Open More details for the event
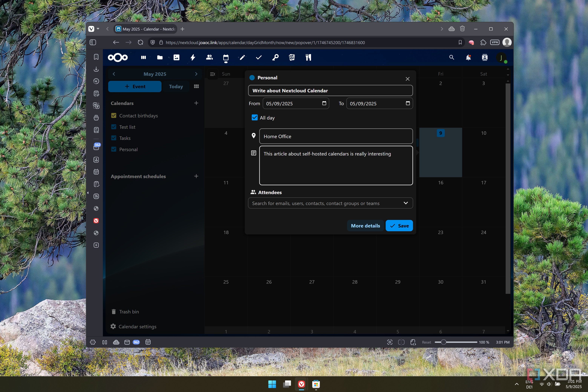This screenshot has width=588, height=392. [365, 226]
